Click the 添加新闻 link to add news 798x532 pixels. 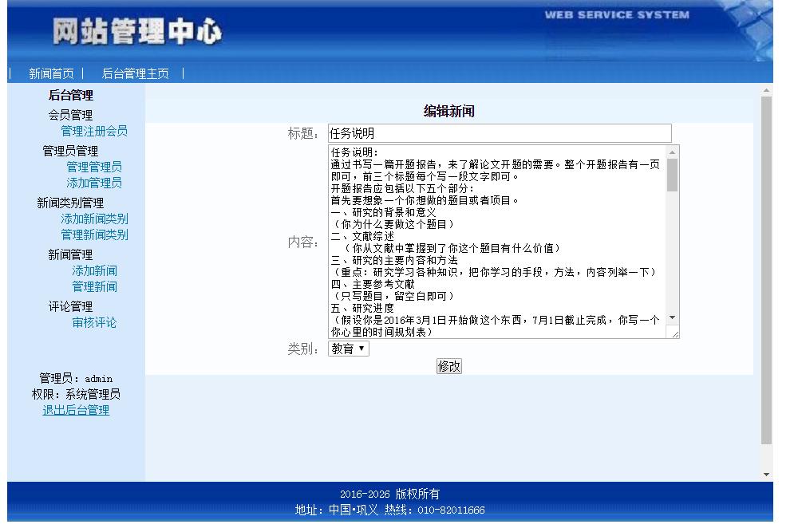click(97, 270)
